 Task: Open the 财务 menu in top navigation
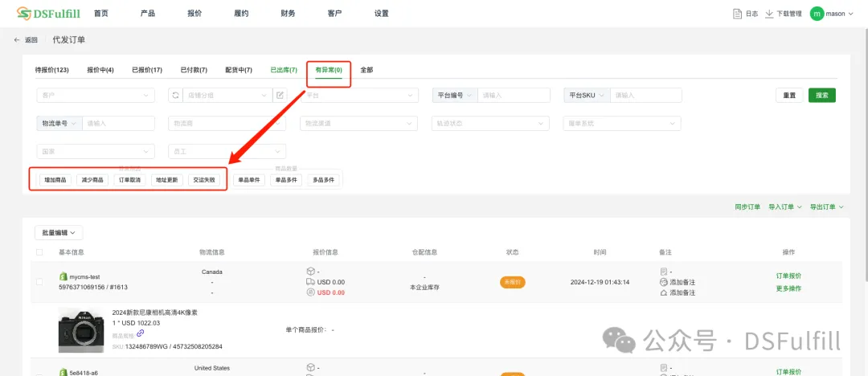click(288, 14)
